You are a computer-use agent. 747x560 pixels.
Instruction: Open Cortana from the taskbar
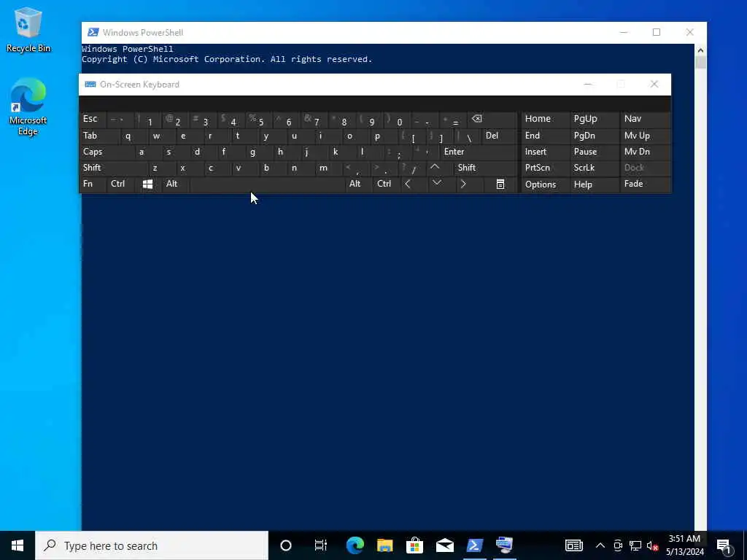point(286,545)
